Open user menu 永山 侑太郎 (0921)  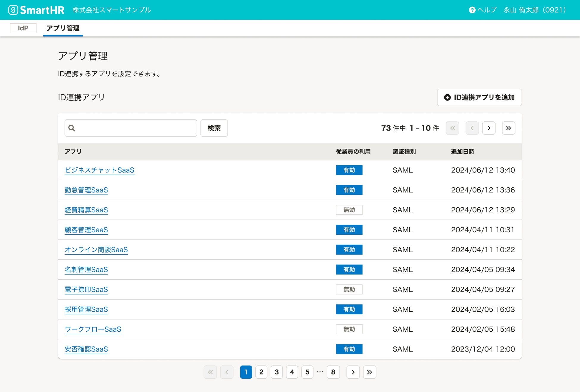coord(534,10)
